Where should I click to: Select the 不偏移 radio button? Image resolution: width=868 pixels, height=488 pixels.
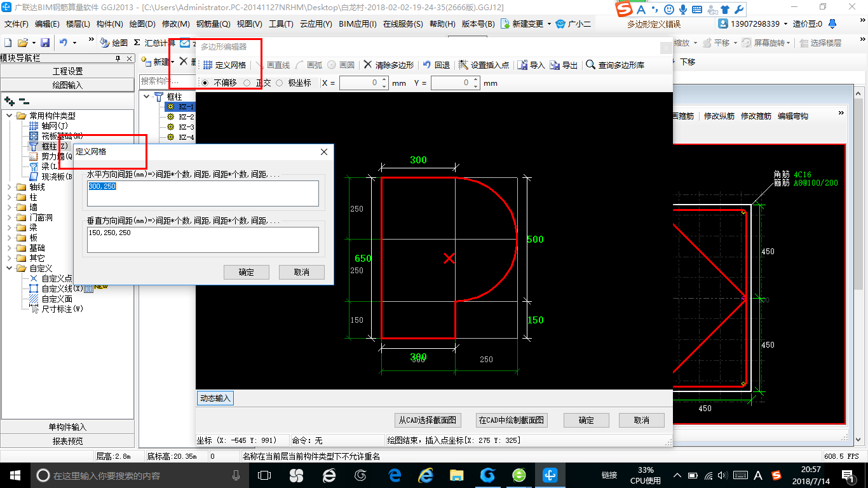click(x=219, y=83)
